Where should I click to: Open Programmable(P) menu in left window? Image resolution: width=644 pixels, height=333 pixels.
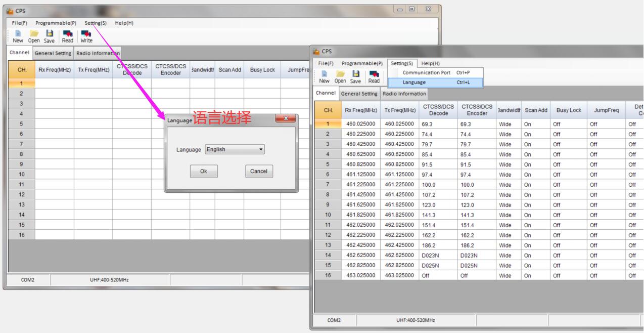click(x=56, y=23)
